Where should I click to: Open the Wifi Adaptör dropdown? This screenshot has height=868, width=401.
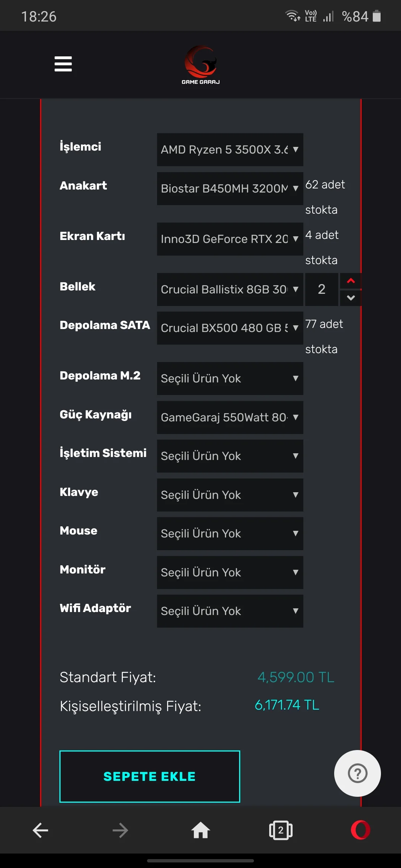click(230, 611)
